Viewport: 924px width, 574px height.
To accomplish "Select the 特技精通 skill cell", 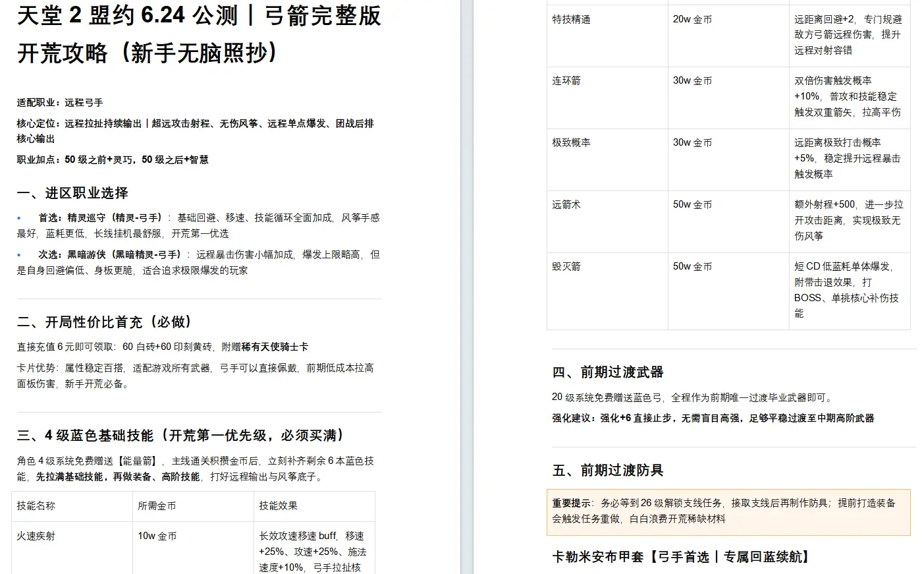I will [x=607, y=36].
